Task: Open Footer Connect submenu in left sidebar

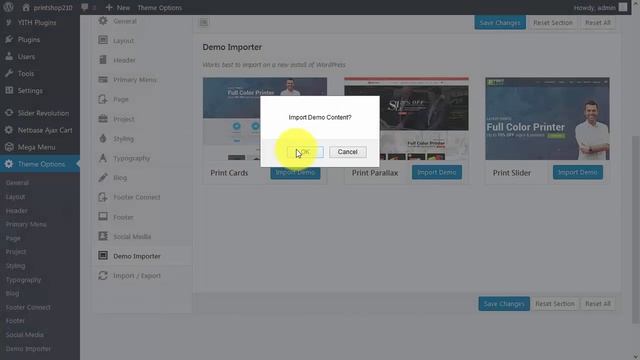Action: pos(28,307)
